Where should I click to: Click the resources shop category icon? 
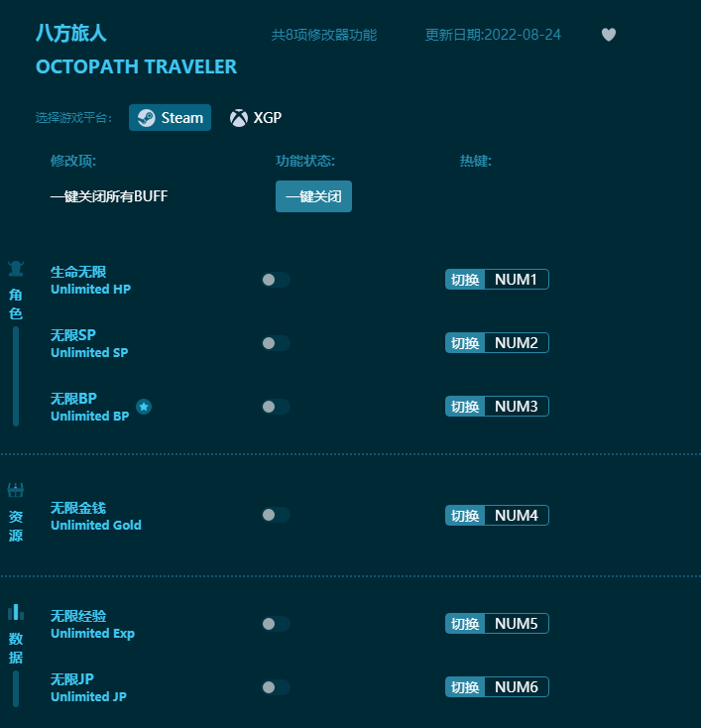click(x=16, y=490)
